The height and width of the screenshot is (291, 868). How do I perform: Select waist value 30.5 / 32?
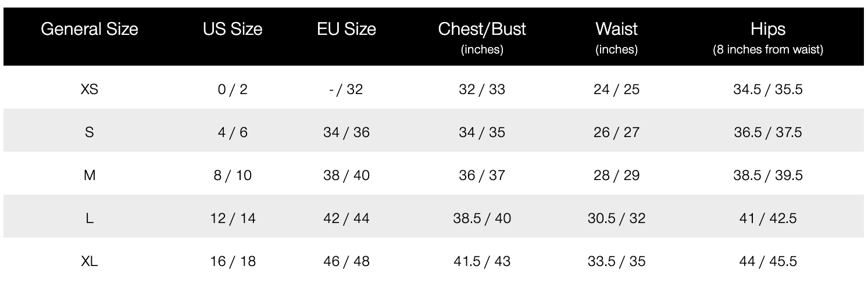point(616,218)
